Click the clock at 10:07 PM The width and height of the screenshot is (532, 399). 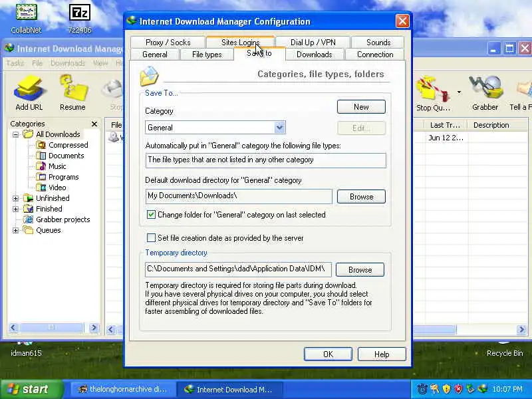pos(507,389)
